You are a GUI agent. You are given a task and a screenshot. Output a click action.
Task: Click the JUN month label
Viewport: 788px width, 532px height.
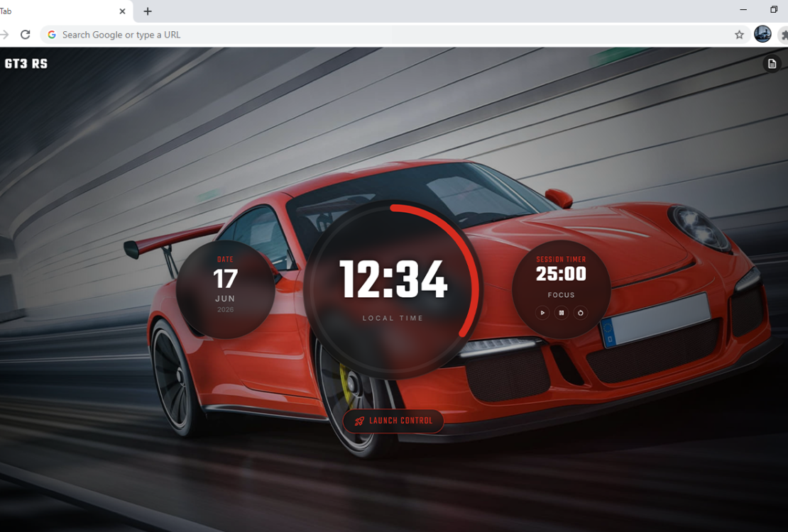click(x=225, y=299)
